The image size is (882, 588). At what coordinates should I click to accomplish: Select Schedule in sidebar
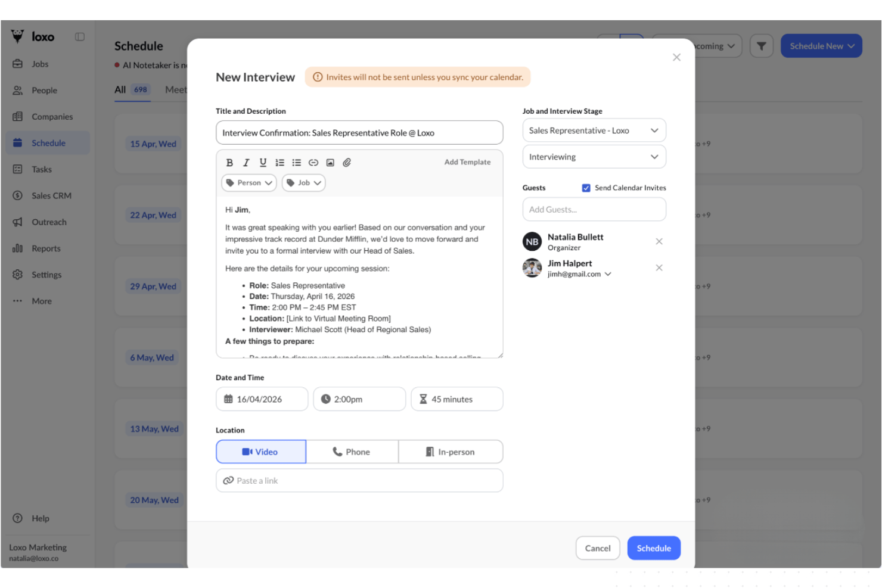click(48, 143)
